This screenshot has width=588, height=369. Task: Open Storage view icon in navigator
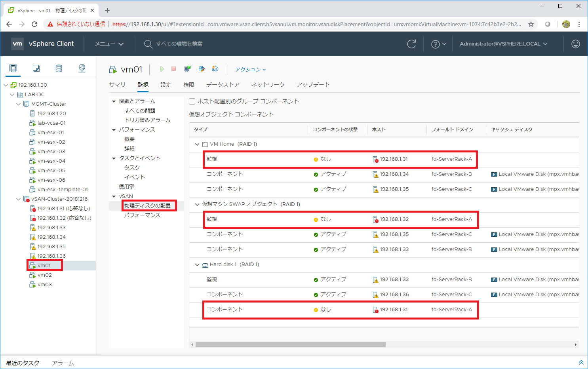pos(59,68)
